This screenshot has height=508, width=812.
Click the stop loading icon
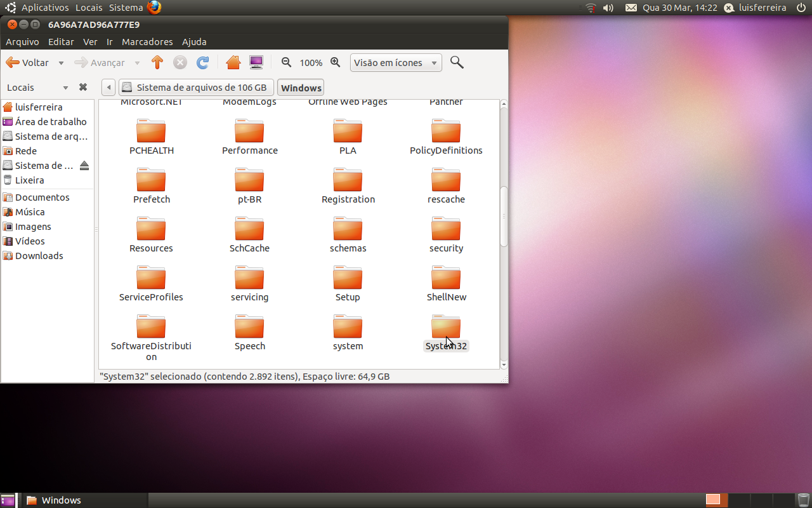point(180,62)
